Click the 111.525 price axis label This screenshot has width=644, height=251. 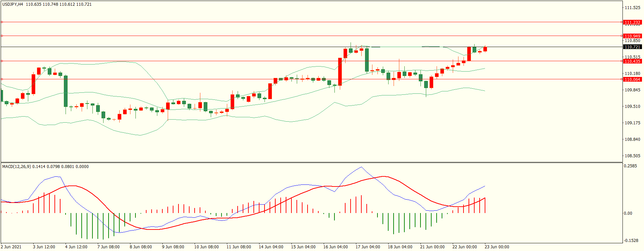pos(632,8)
